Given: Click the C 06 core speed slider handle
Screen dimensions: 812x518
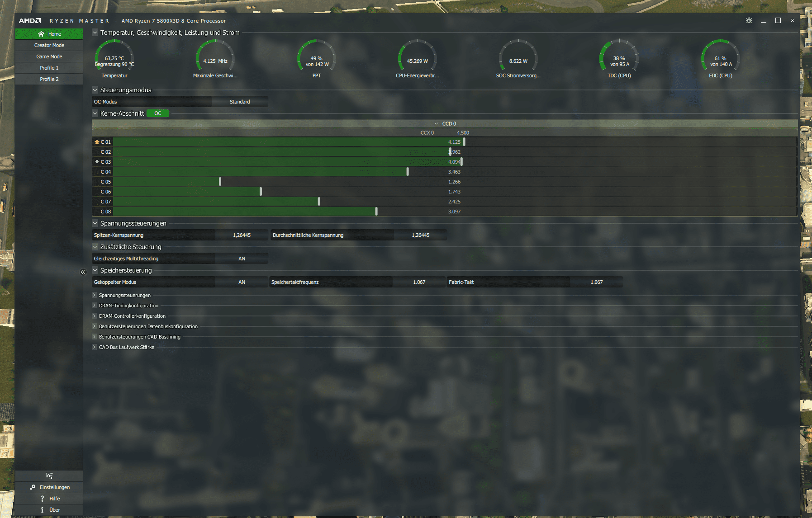Looking at the screenshot, I should point(261,192).
